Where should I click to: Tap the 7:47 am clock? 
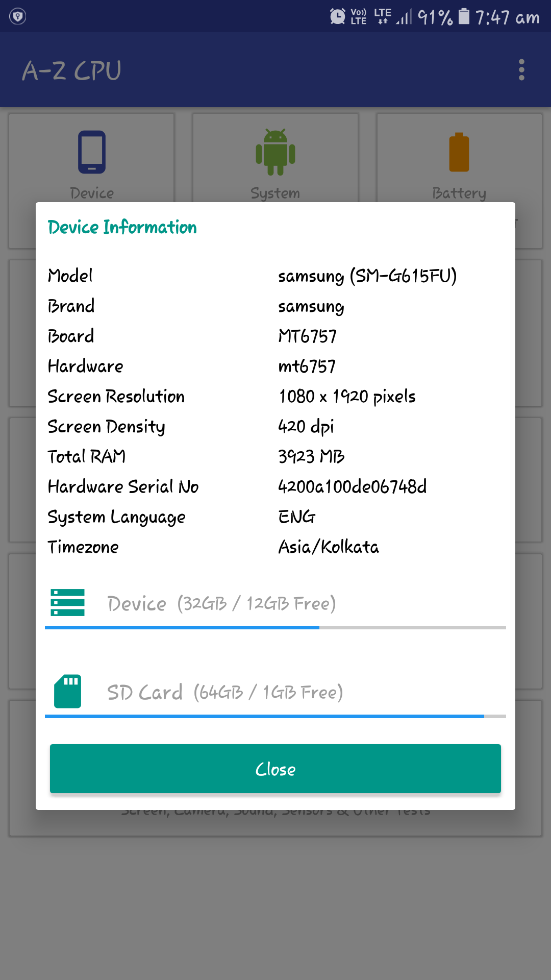point(508,17)
